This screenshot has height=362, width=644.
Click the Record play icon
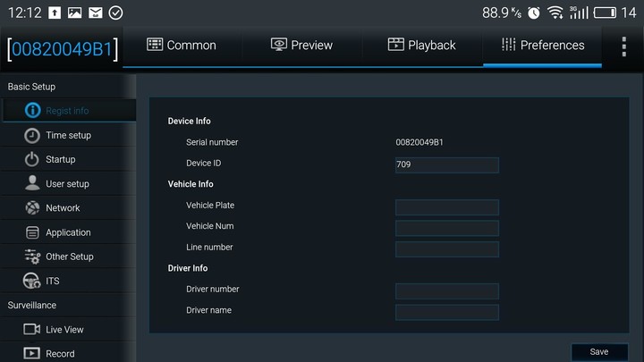pyautogui.click(x=31, y=353)
